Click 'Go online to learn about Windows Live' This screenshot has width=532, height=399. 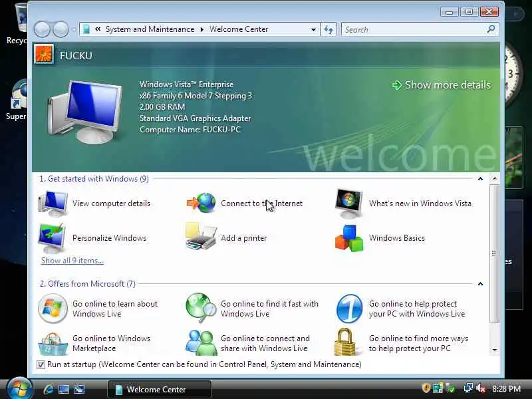115,309
